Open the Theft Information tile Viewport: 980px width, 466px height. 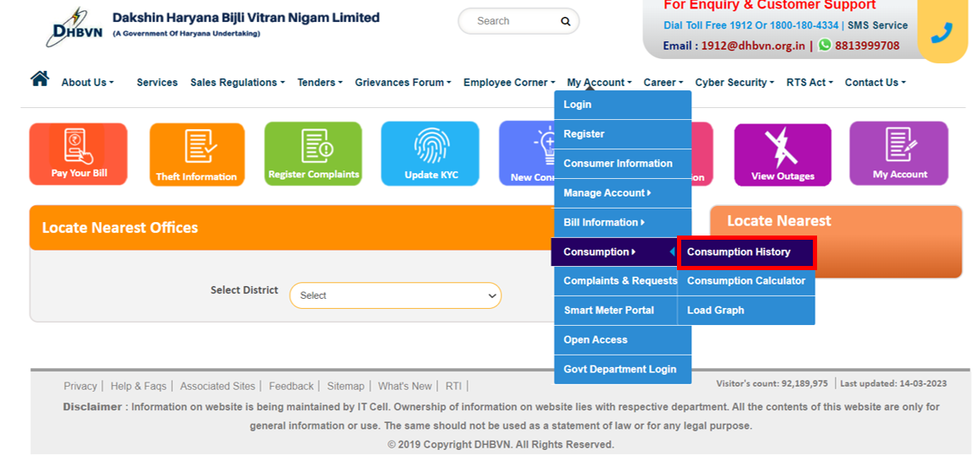(x=197, y=154)
